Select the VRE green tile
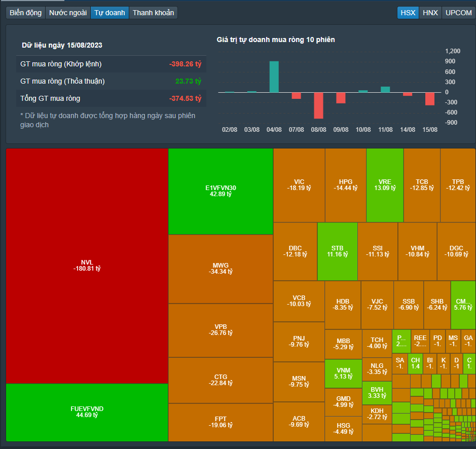 point(385,185)
